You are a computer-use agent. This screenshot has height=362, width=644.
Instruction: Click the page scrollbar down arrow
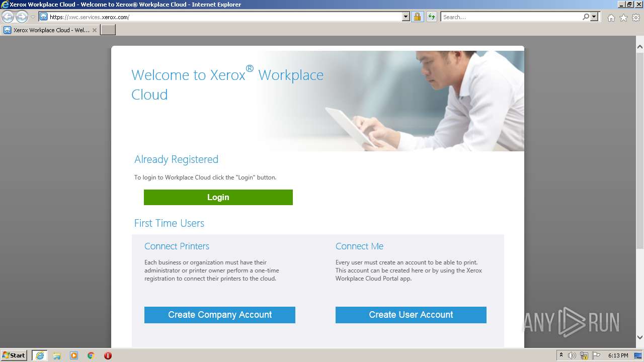pyautogui.click(x=639, y=337)
